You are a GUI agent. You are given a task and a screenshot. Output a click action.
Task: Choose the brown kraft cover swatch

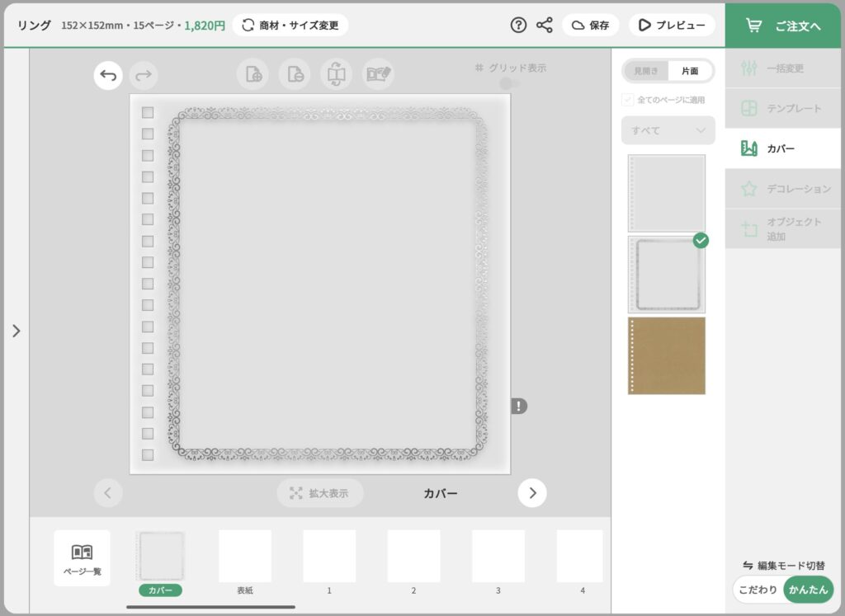666,355
